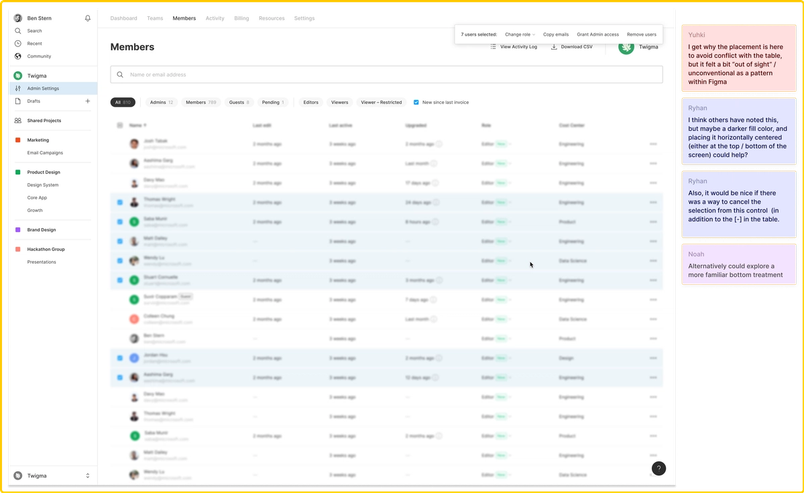804x493 pixels.
Task: Open Community via the globe icon
Action: [x=18, y=56]
